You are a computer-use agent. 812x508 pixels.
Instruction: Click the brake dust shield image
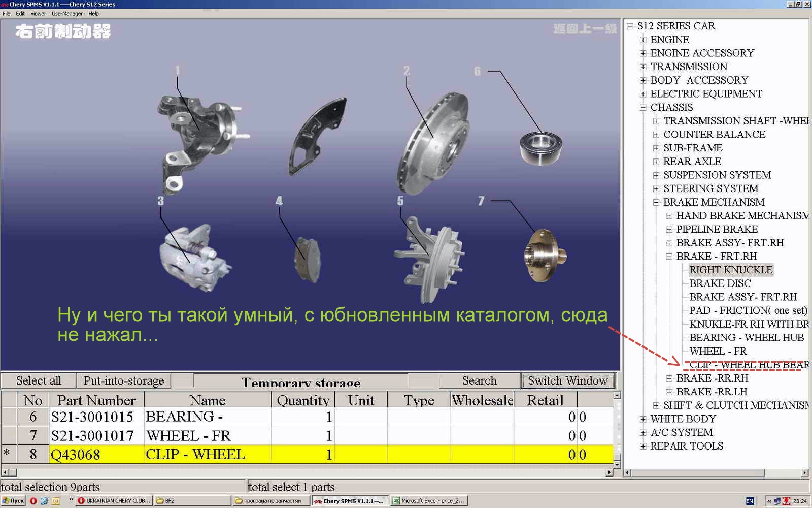click(317, 136)
